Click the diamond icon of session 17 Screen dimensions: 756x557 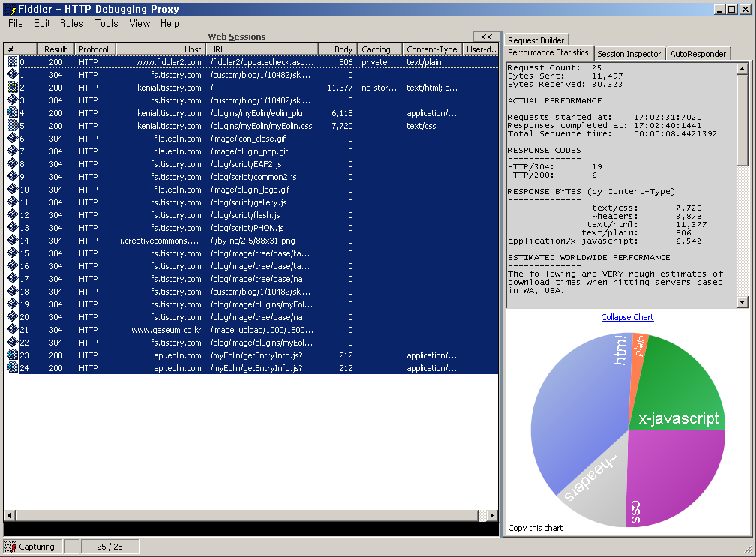pyautogui.click(x=13, y=279)
